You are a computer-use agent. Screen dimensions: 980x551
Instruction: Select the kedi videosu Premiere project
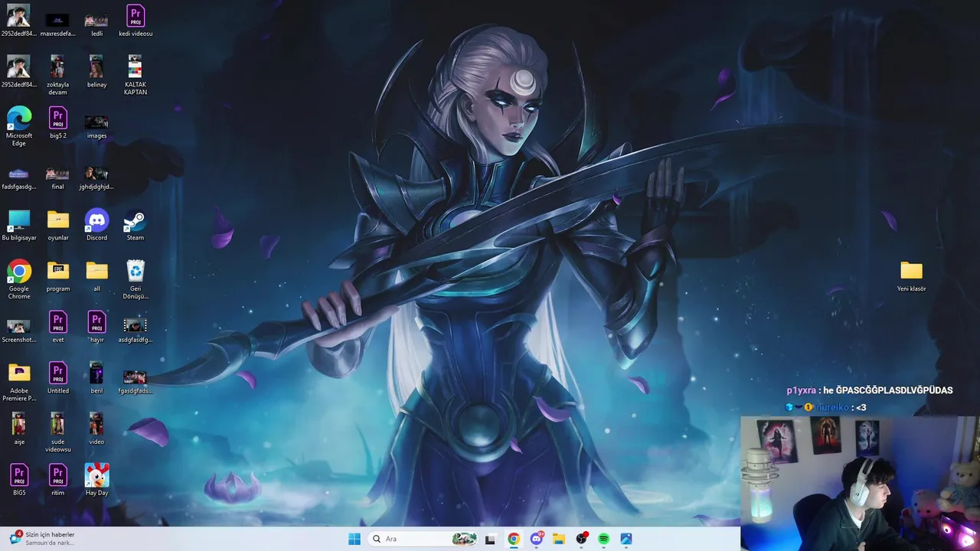135,21
